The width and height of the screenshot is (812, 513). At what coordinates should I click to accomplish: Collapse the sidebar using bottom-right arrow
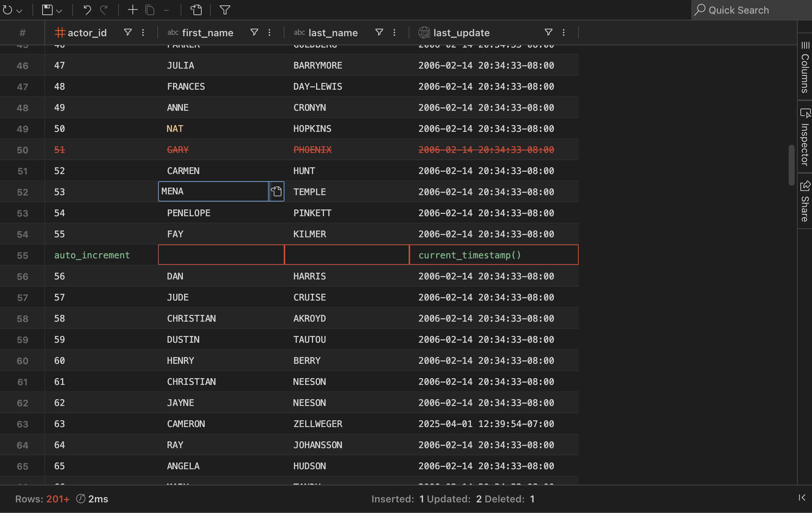[802, 498]
